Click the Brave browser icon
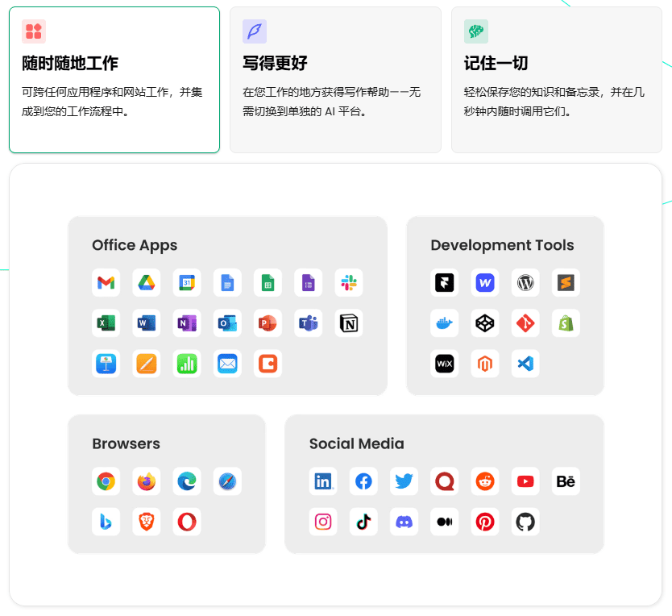 [147, 522]
